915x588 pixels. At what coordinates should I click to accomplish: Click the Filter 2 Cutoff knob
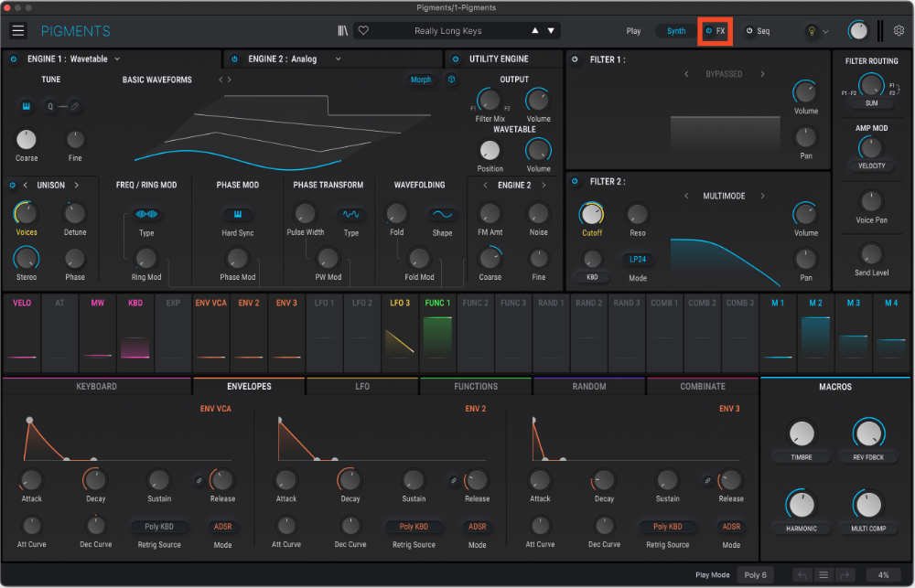[x=592, y=214]
